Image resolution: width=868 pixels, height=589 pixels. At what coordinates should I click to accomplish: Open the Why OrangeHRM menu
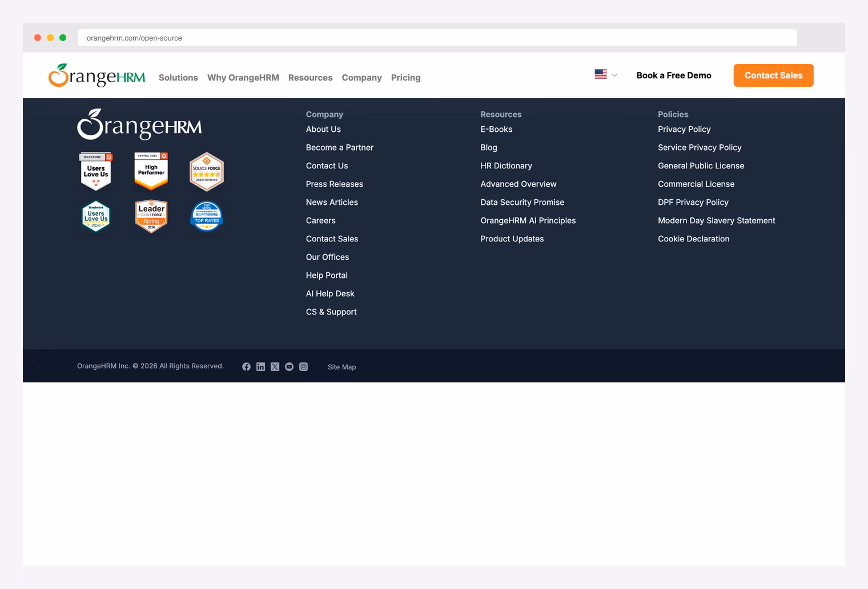243,78
